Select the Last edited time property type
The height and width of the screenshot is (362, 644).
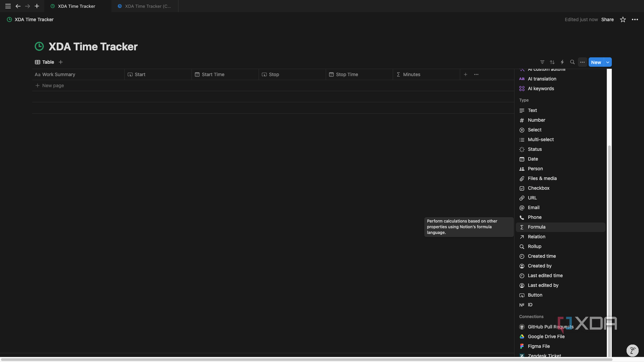pyautogui.click(x=560, y=276)
